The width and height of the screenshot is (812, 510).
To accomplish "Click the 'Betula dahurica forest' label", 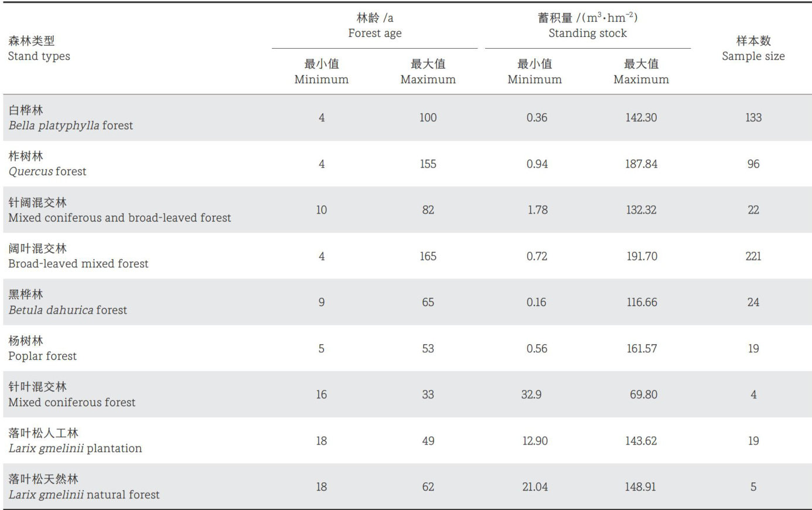I will [x=68, y=310].
